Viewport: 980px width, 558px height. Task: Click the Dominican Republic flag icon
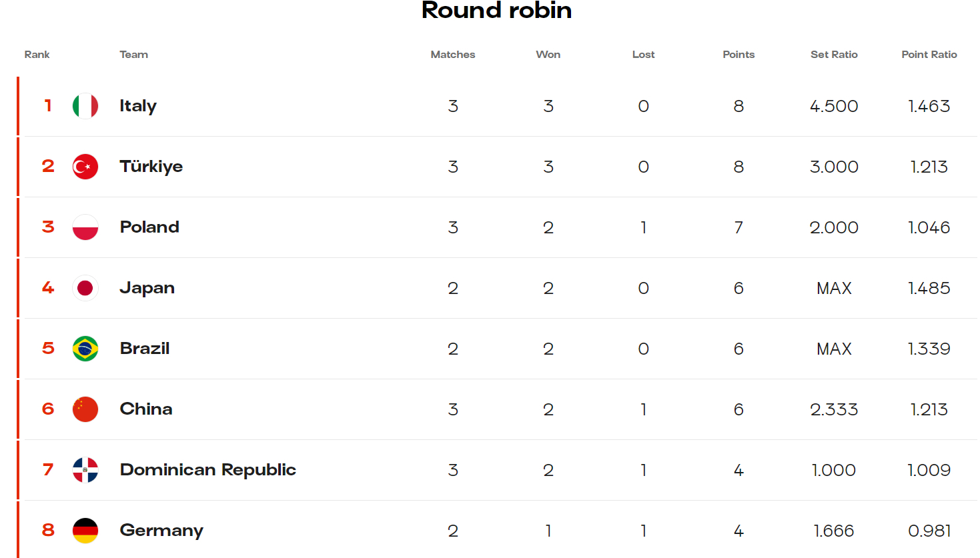[x=85, y=470]
